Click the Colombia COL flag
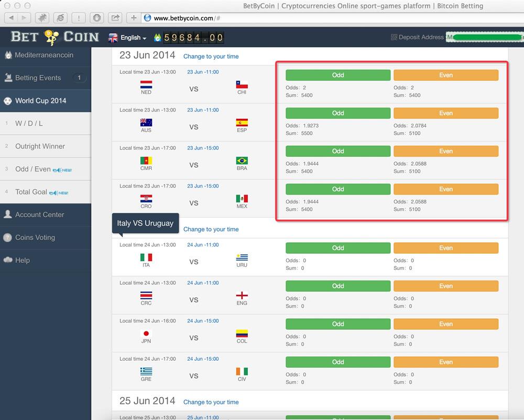The width and height of the screenshot is (524, 420). [x=242, y=333]
